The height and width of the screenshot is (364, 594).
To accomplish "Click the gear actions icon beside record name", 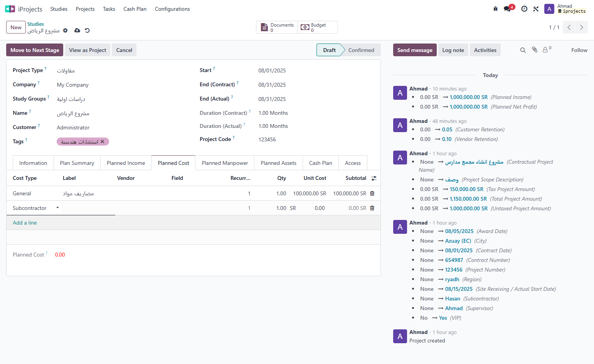I will point(65,30).
